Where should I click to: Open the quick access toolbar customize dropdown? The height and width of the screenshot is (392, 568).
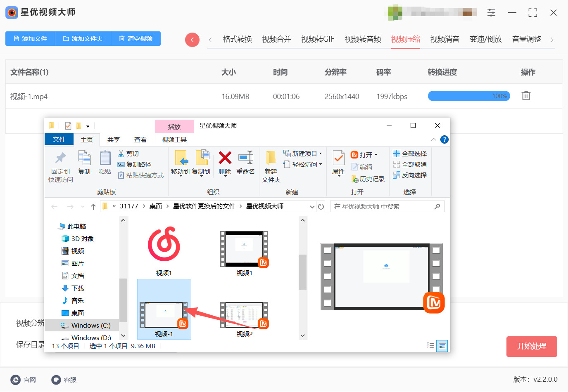(x=88, y=126)
